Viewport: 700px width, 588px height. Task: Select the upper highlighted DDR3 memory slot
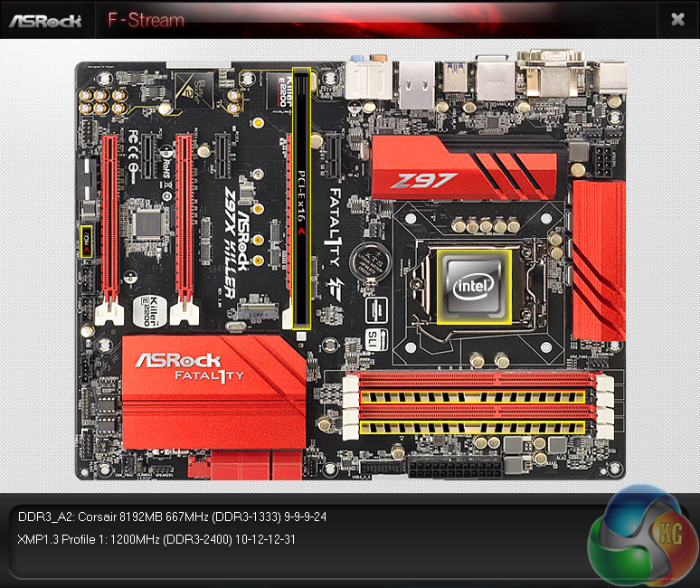point(472,397)
